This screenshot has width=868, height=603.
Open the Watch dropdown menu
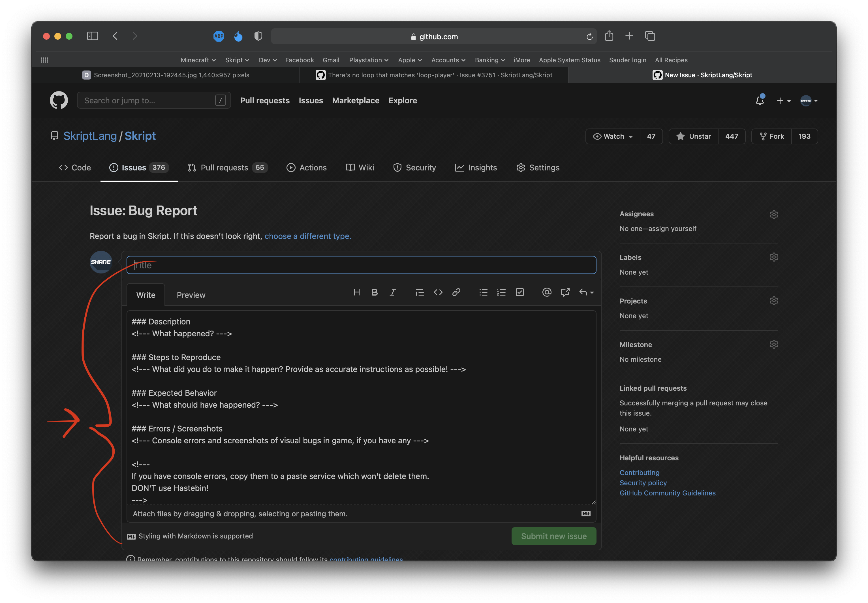[612, 136]
